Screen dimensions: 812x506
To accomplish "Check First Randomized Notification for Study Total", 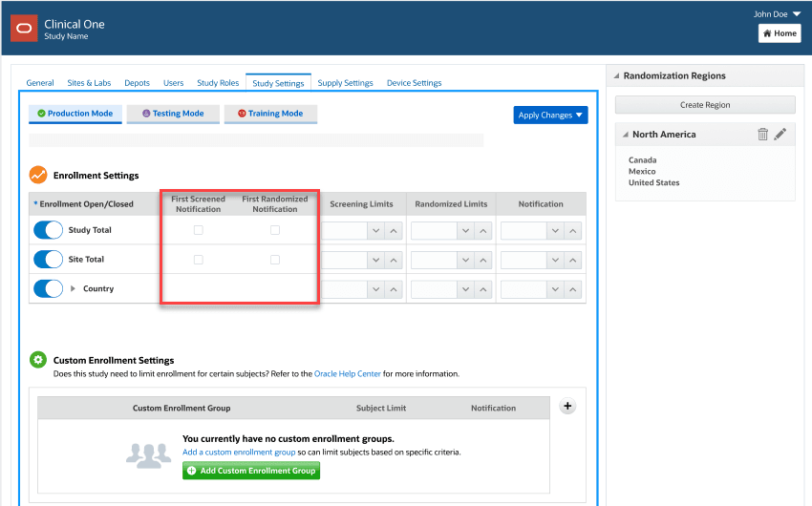I will (x=275, y=230).
